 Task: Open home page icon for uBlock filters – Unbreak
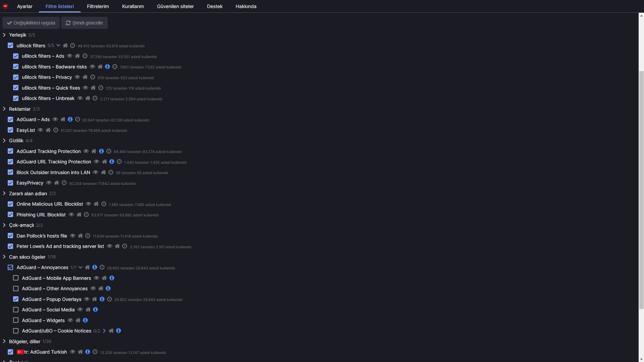(x=88, y=98)
